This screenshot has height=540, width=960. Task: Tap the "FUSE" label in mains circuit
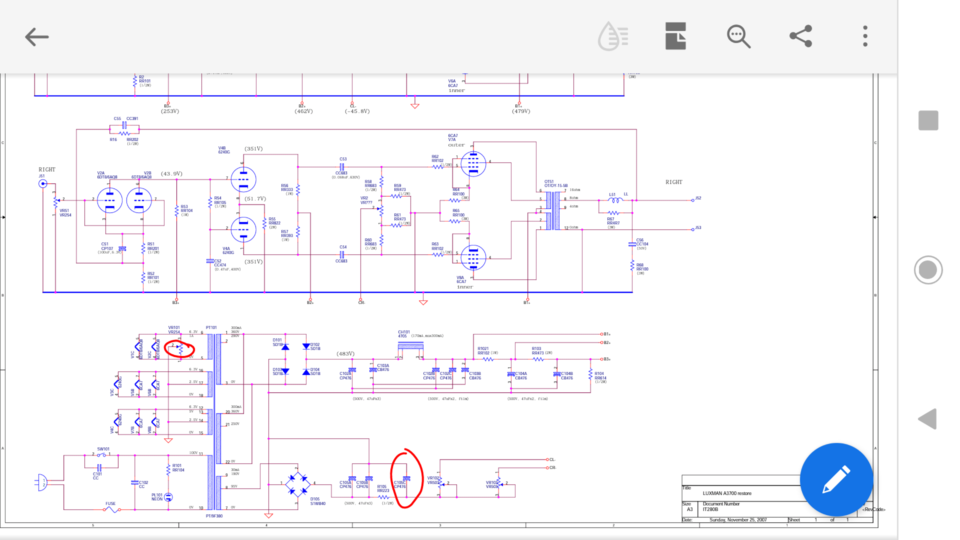pyautogui.click(x=110, y=504)
